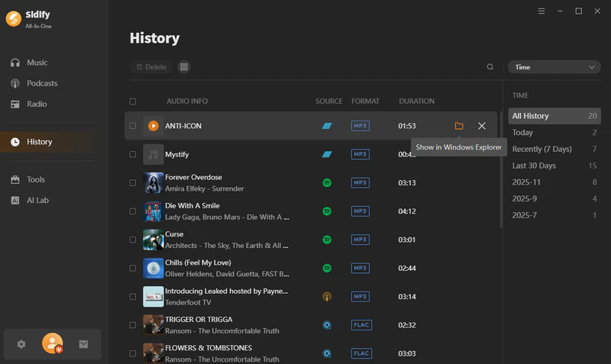Filter history by 2025-11

(554, 182)
